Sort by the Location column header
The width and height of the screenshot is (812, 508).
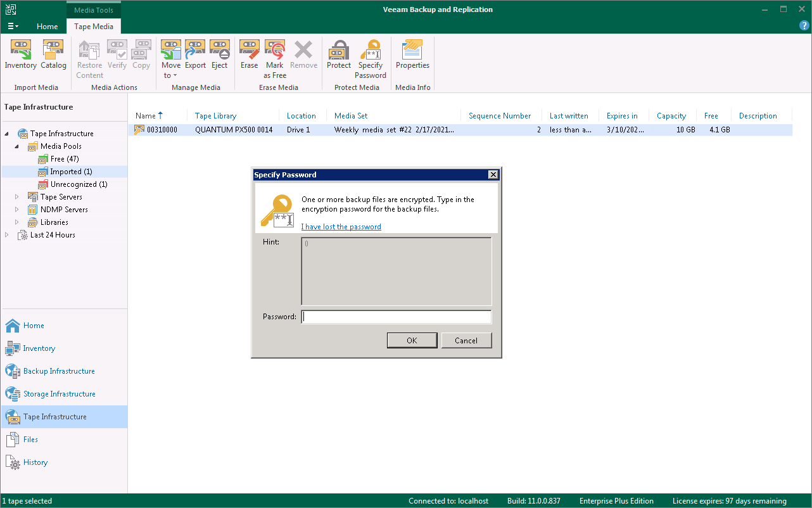(x=303, y=116)
